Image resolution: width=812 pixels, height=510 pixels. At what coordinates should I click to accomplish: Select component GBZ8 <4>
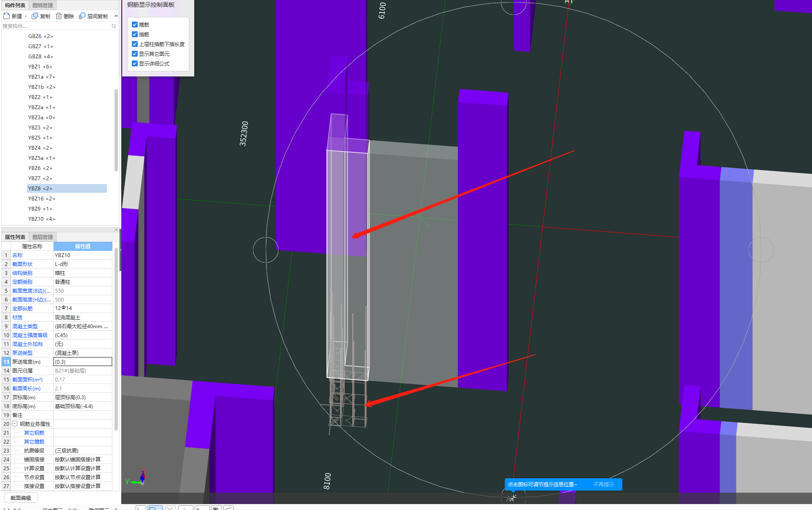click(41, 57)
